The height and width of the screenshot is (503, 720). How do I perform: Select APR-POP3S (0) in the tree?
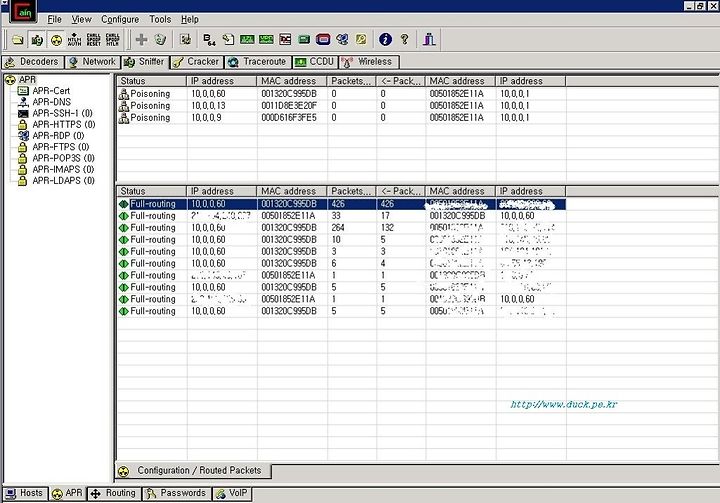coord(63,158)
